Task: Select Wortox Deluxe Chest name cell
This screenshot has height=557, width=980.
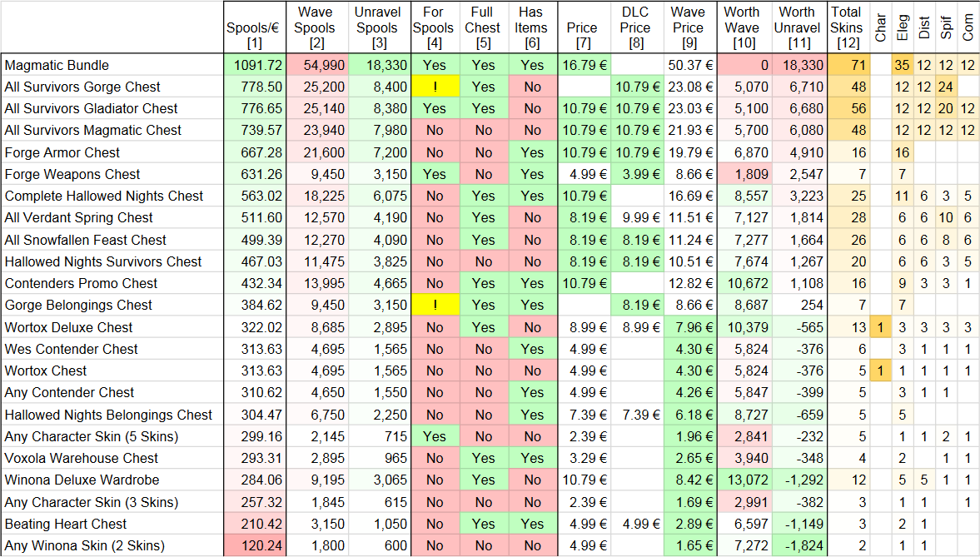Action: click(x=69, y=327)
